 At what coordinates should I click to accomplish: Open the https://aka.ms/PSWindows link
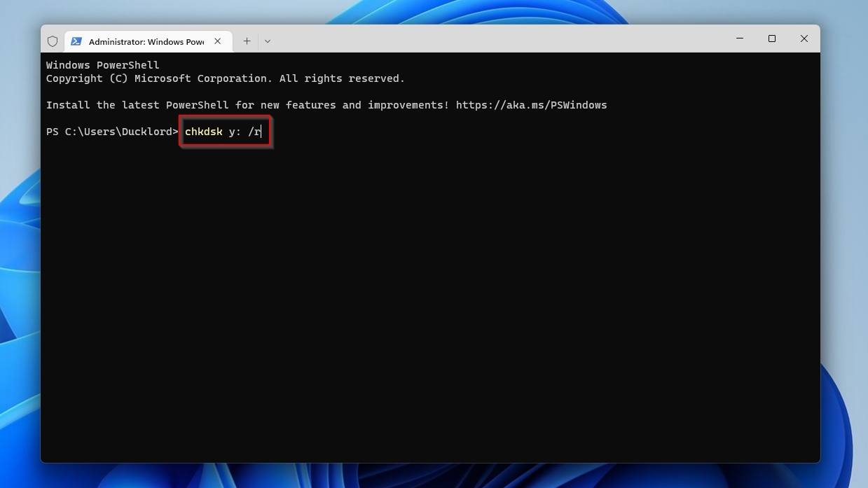tap(531, 105)
